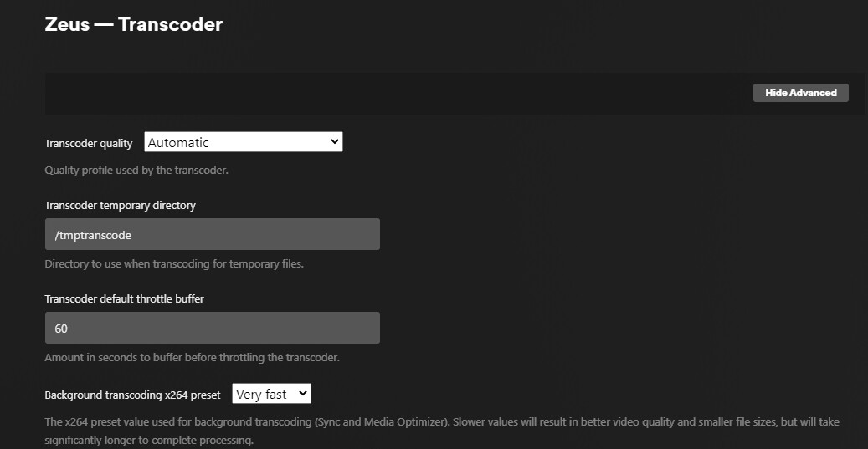Open the Transcoder quality dropdown

point(243,142)
